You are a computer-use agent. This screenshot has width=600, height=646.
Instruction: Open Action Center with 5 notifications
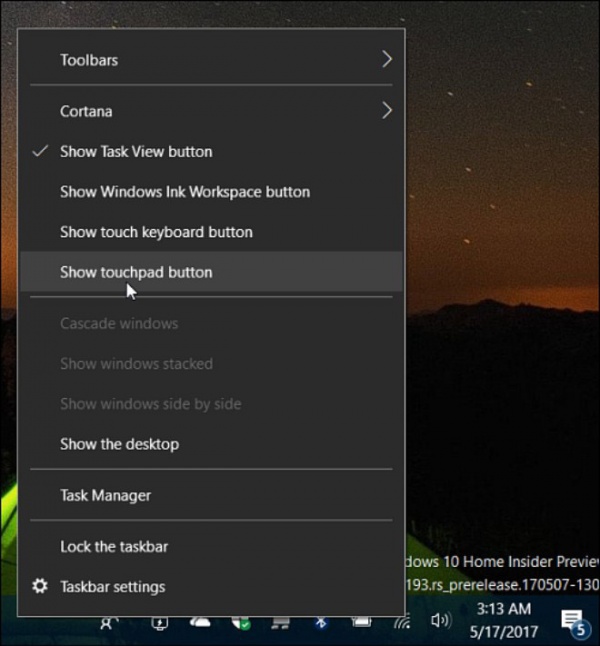coord(574,622)
